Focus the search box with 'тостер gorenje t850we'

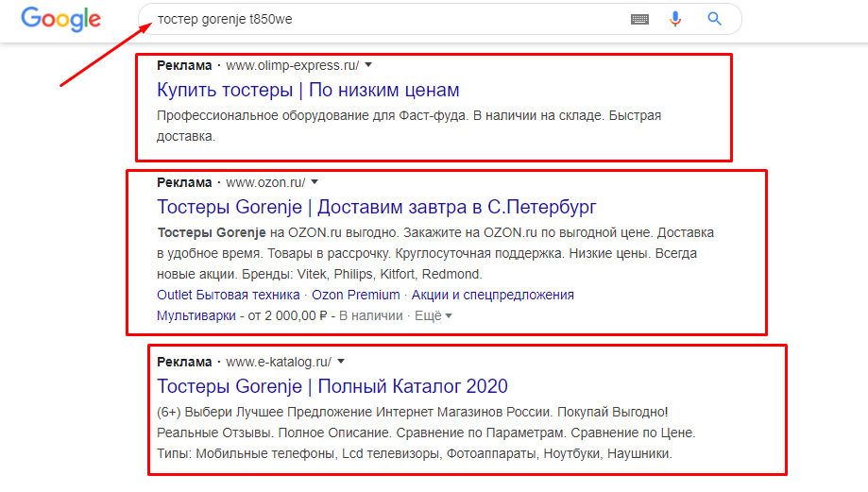pyautogui.click(x=387, y=20)
